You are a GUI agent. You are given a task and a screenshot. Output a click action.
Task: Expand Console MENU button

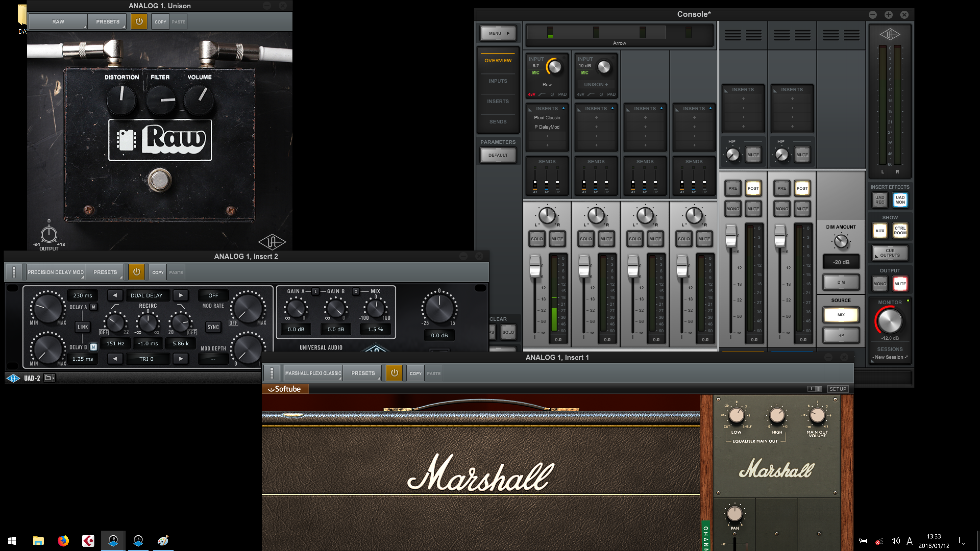click(498, 33)
